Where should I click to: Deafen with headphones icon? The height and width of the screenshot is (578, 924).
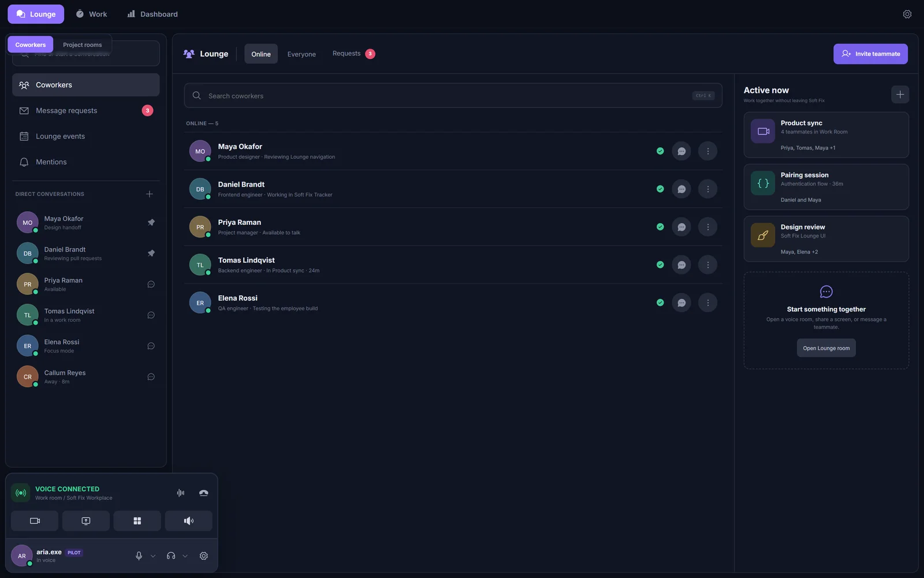click(x=171, y=556)
